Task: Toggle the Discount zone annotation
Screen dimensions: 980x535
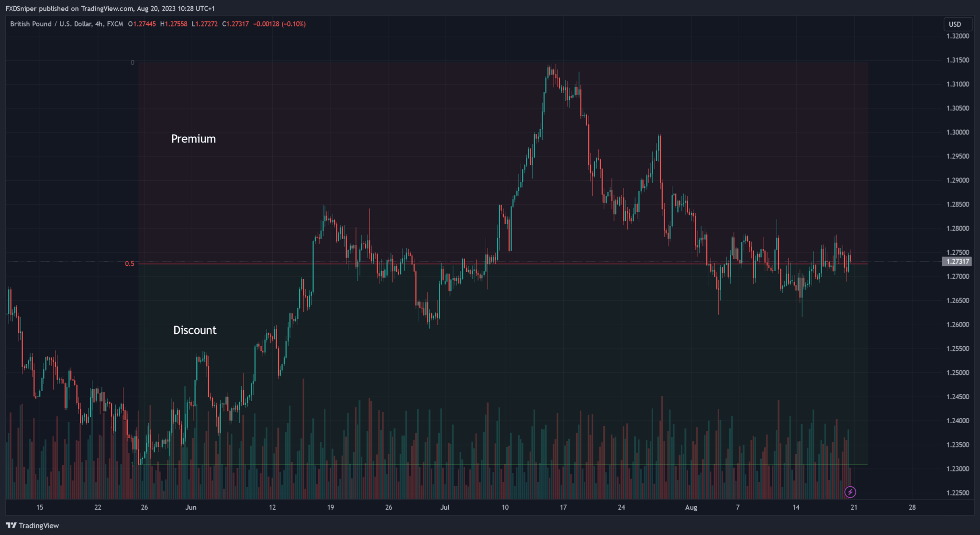Action: pyautogui.click(x=195, y=330)
